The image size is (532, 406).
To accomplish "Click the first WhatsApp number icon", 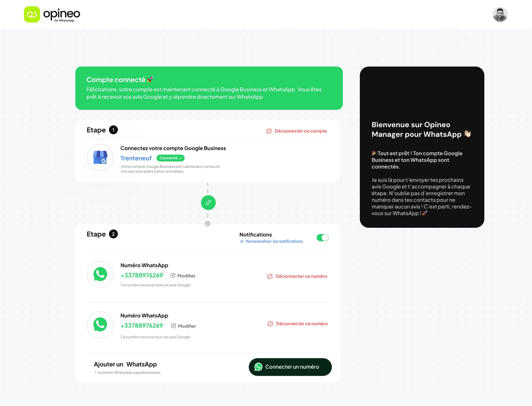I will click(100, 274).
